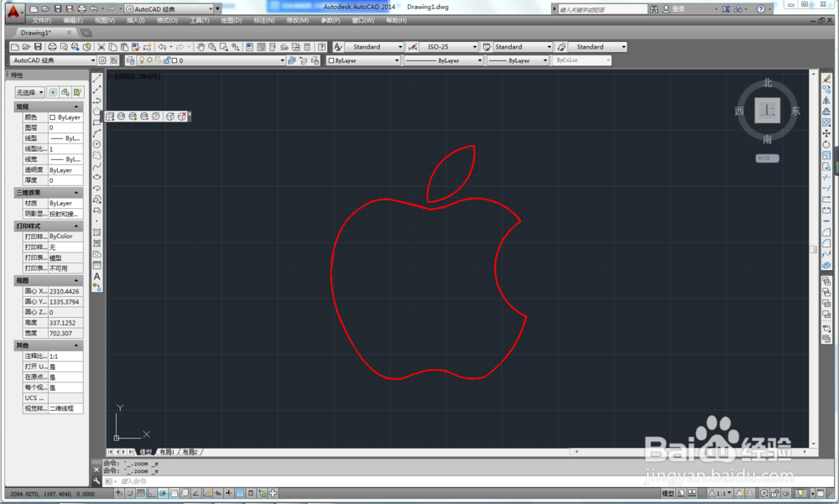839x504 pixels.
Task: Click the sign-in 登录 button
Action: pyautogui.click(x=675, y=9)
